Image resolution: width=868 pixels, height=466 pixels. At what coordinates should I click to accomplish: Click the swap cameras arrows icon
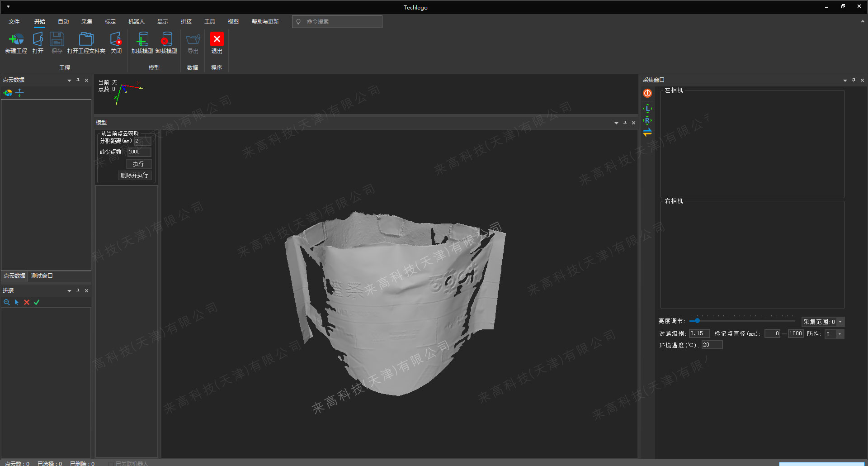[x=647, y=132]
